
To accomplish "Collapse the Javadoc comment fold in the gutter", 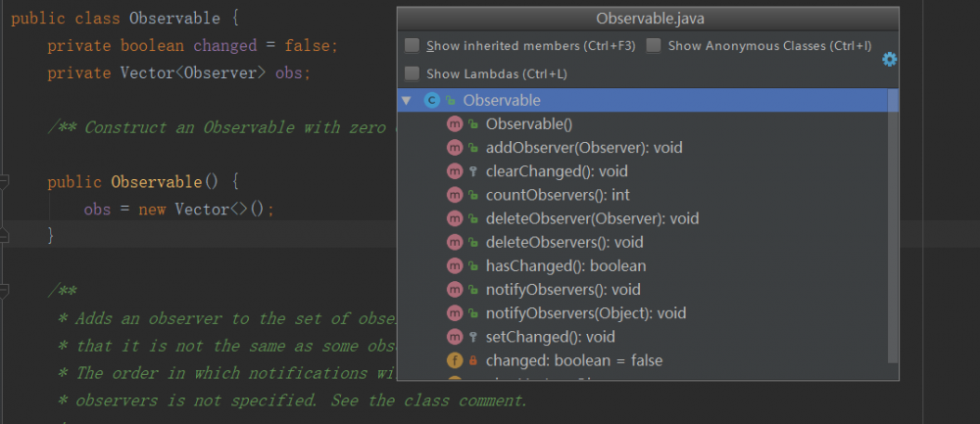I will click(x=5, y=291).
